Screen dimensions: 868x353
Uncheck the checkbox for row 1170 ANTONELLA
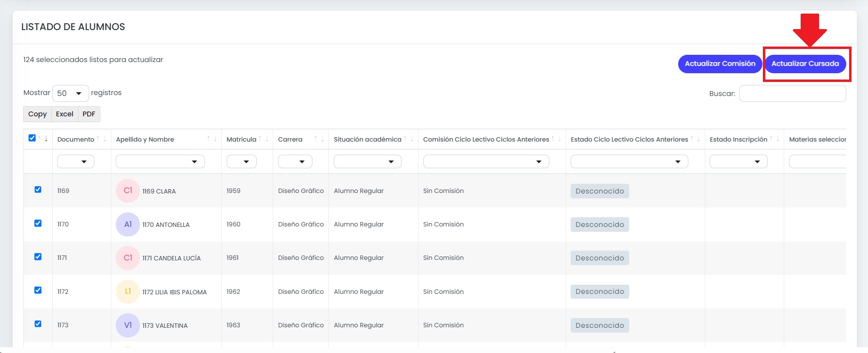pyautogui.click(x=38, y=223)
